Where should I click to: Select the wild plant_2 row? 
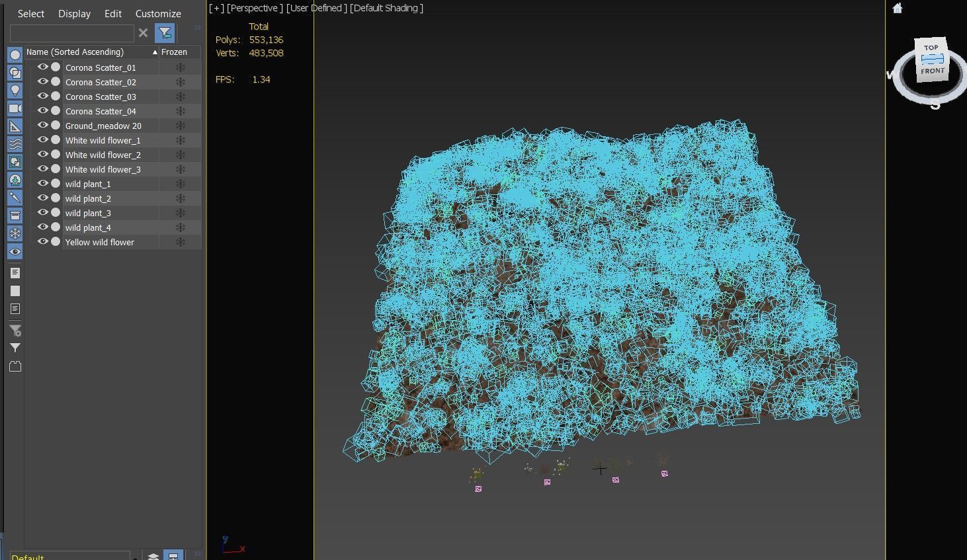click(113, 198)
